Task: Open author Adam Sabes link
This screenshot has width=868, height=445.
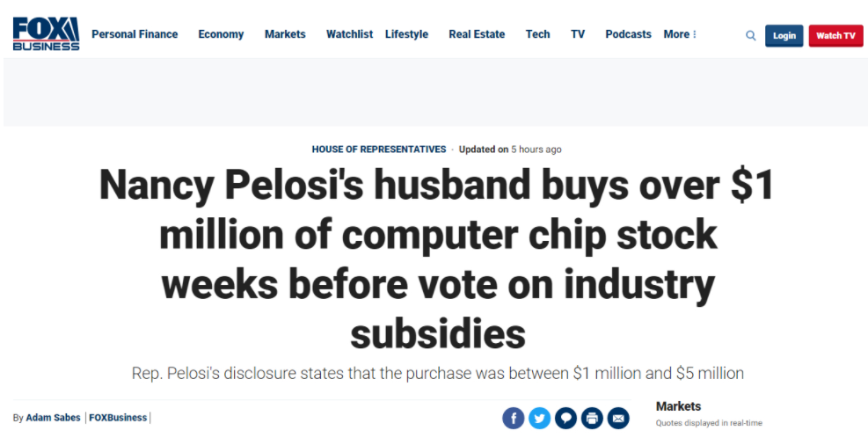Action: coord(53,418)
